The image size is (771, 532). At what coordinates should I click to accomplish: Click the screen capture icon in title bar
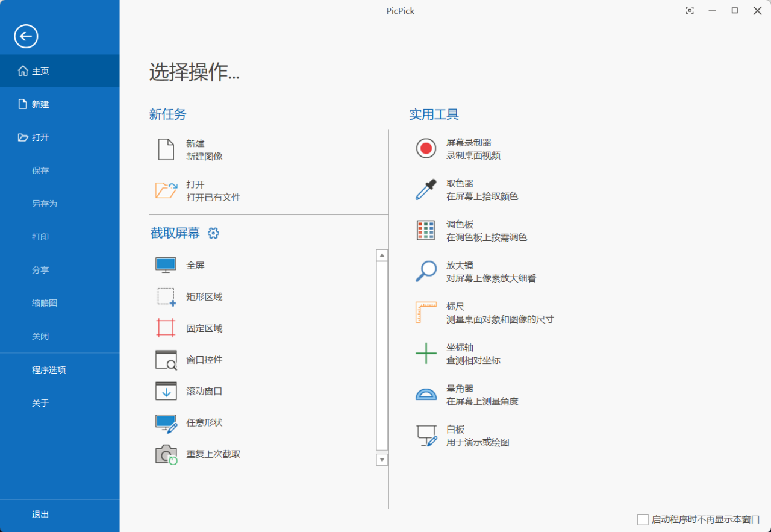coord(690,10)
